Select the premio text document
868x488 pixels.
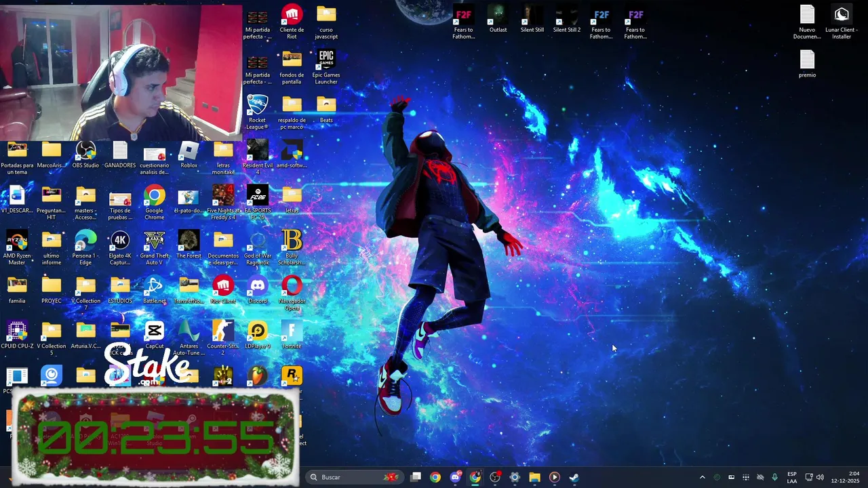[807, 64]
